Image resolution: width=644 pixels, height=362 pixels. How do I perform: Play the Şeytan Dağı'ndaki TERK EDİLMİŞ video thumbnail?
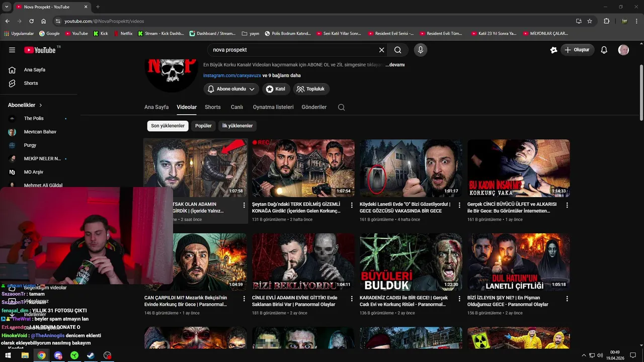pyautogui.click(x=303, y=168)
